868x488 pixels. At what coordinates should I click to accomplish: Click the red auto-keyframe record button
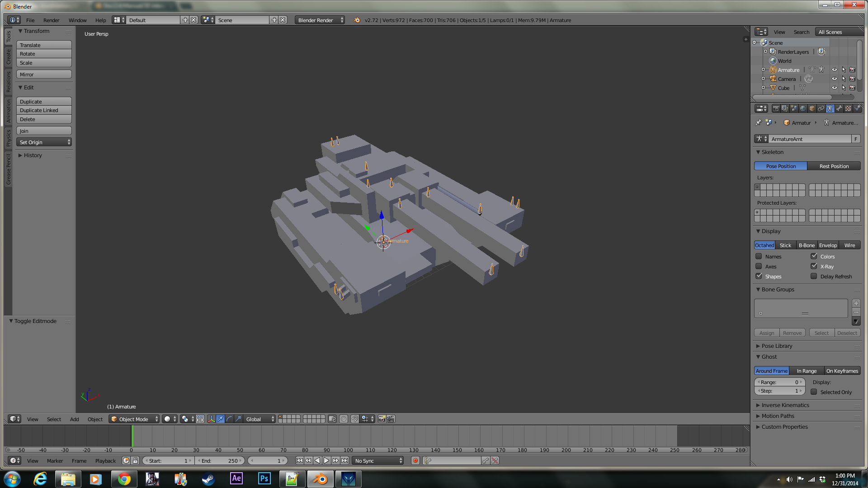415,460
